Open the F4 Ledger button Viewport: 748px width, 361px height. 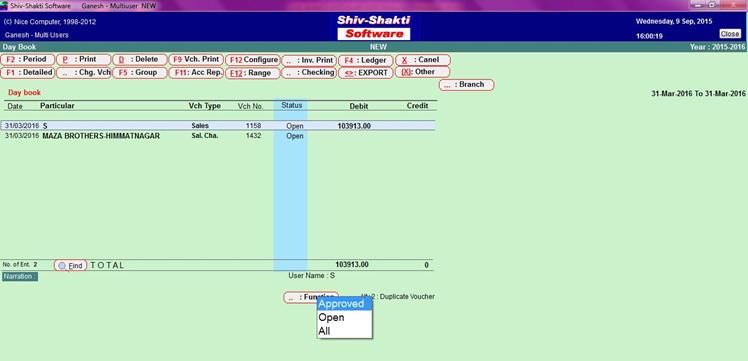(x=365, y=61)
